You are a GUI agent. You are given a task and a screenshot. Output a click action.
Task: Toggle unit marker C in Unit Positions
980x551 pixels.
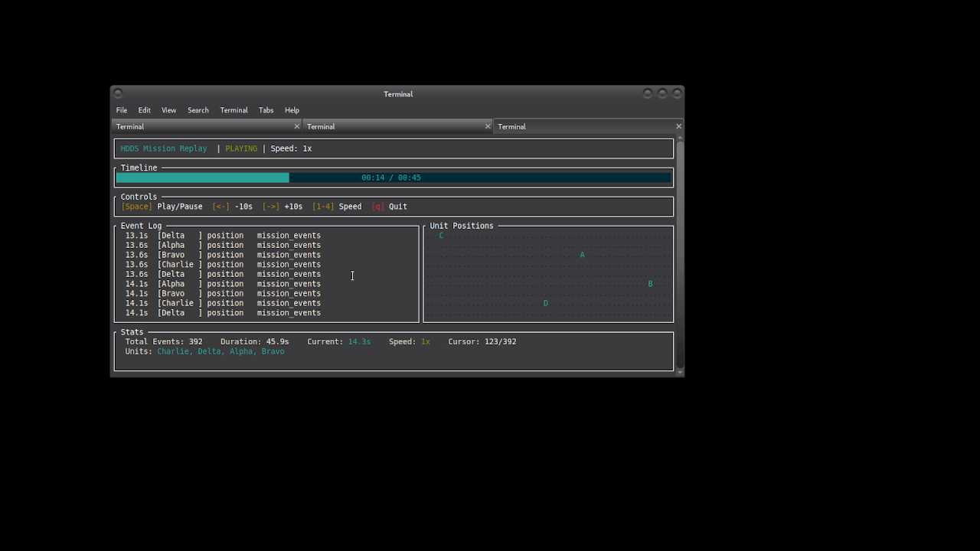[x=440, y=235]
